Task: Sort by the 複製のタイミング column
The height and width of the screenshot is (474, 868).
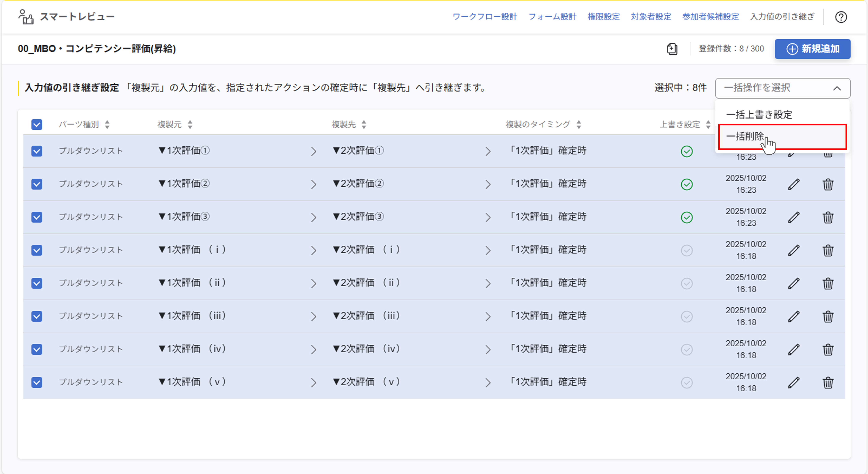Action: [x=579, y=124]
